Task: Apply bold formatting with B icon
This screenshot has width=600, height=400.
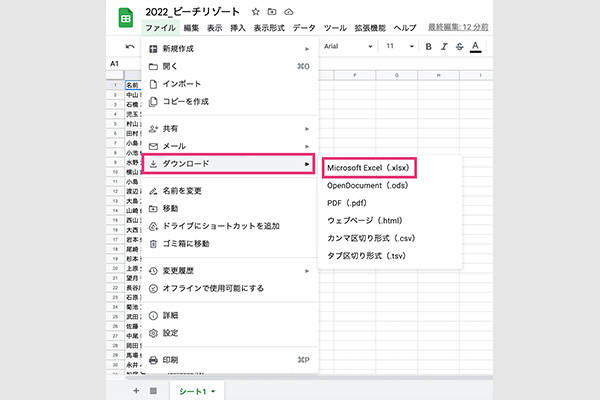Action: 429,46
